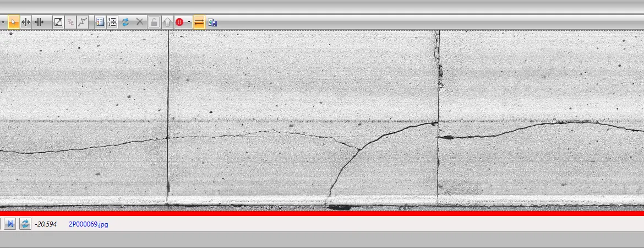The image size is (644, 248).
Task: Select the polyline zigzag tool
Action: point(83,22)
